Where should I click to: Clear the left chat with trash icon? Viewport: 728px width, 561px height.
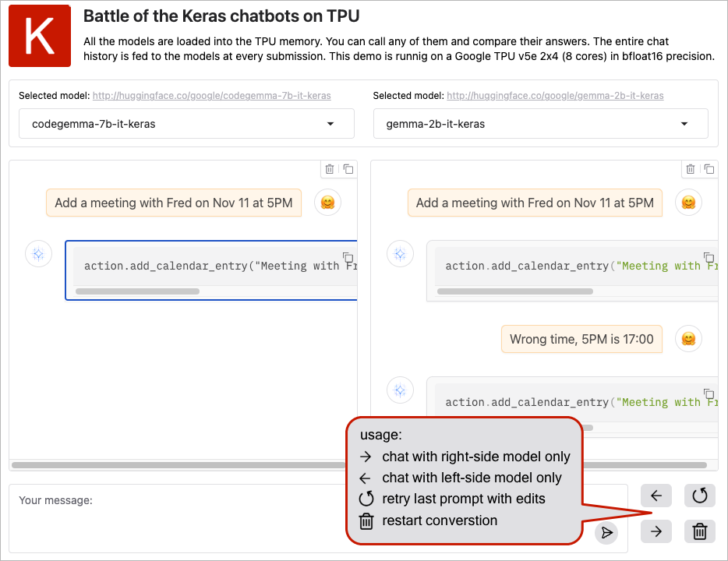tap(330, 169)
